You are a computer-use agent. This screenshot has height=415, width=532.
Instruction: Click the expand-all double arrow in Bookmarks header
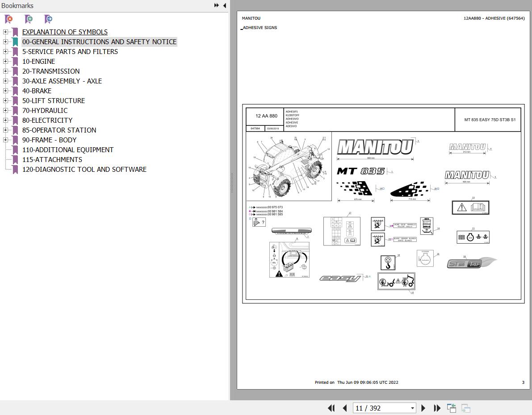[217, 5]
